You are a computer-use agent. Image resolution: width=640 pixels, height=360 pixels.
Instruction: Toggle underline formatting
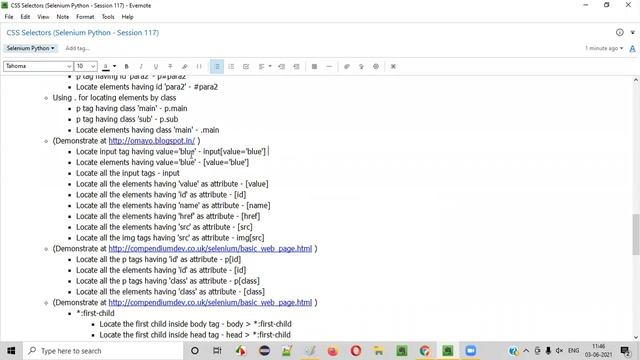[156, 66]
